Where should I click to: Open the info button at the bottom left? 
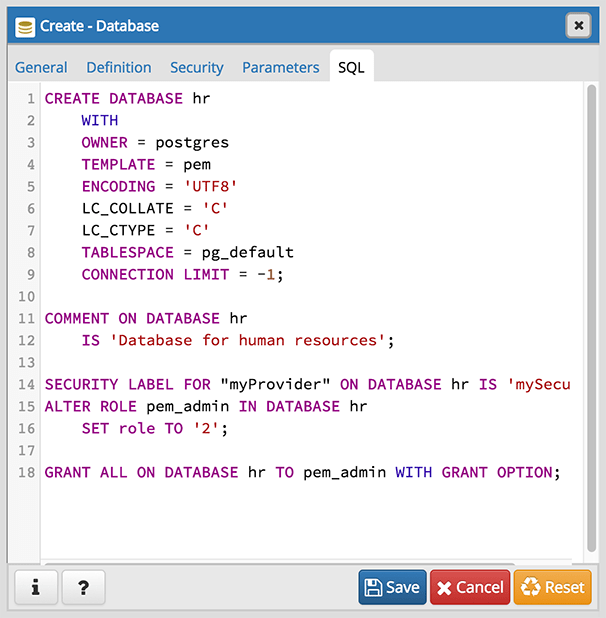(x=36, y=587)
